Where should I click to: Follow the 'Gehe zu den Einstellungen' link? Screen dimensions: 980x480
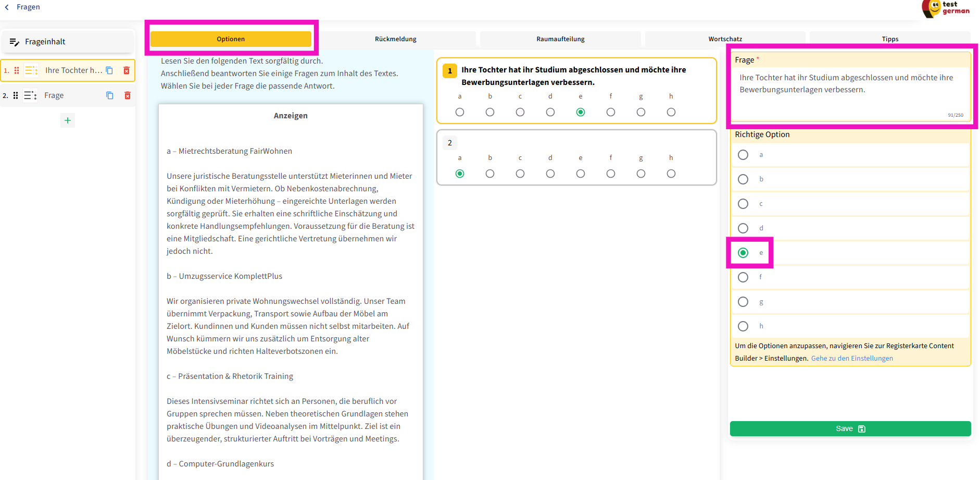(x=852, y=359)
